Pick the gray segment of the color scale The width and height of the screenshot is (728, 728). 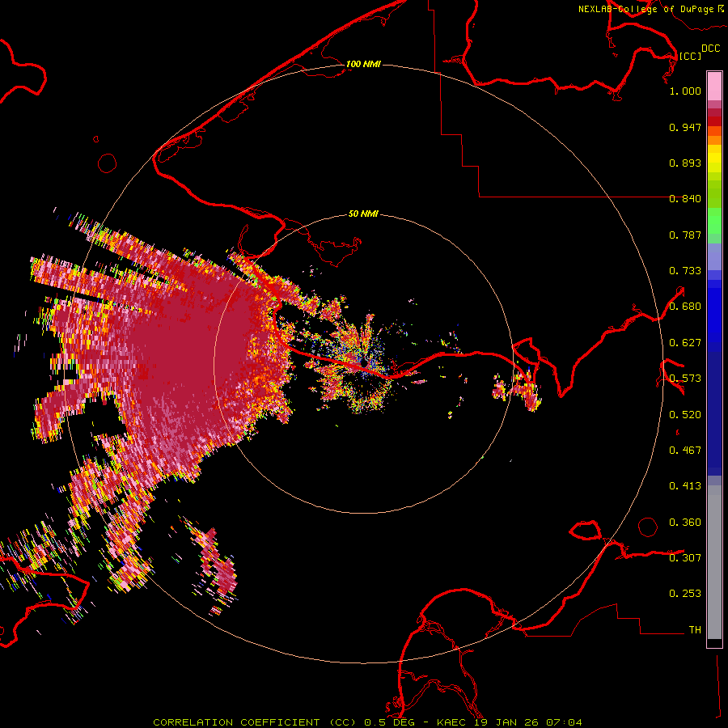pyautogui.click(x=714, y=562)
